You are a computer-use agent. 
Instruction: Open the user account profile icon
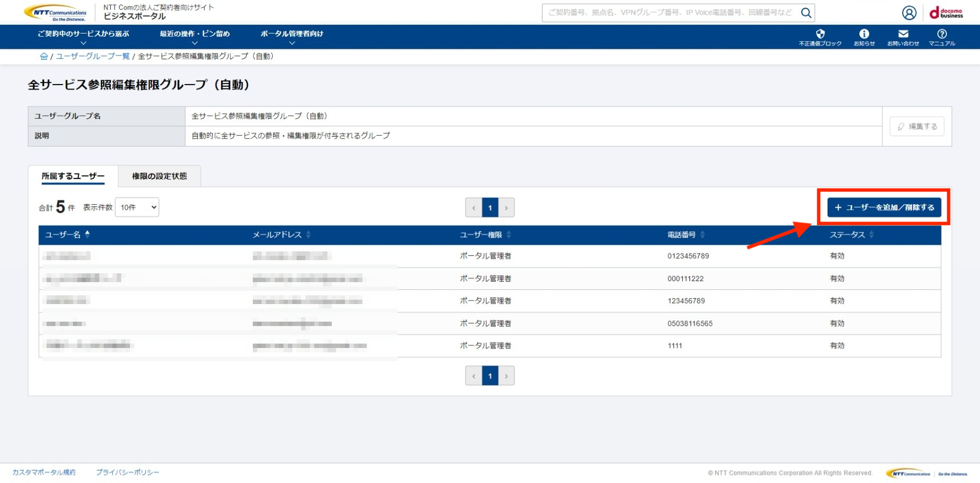click(x=909, y=13)
